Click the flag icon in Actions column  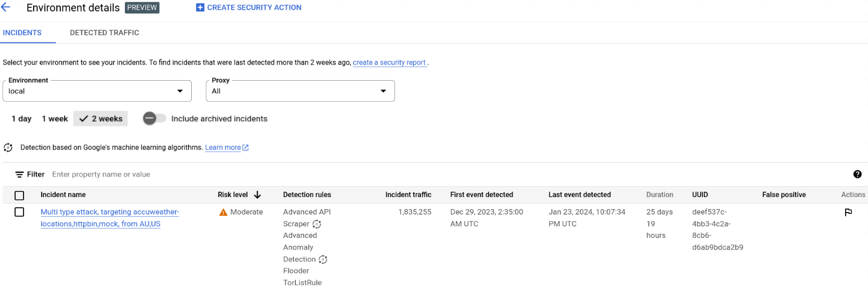[848, 212]
